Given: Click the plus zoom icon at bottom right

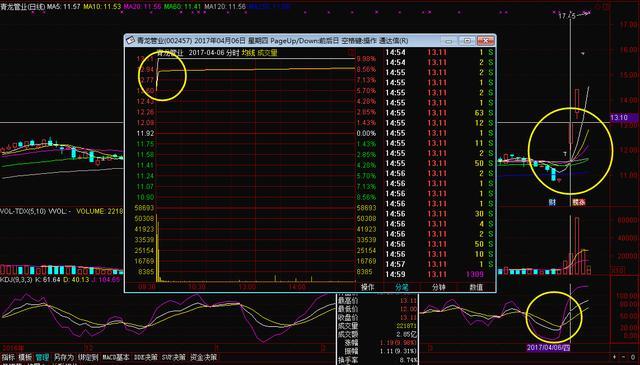Looking at the screenshot, I should pos(615,357).
